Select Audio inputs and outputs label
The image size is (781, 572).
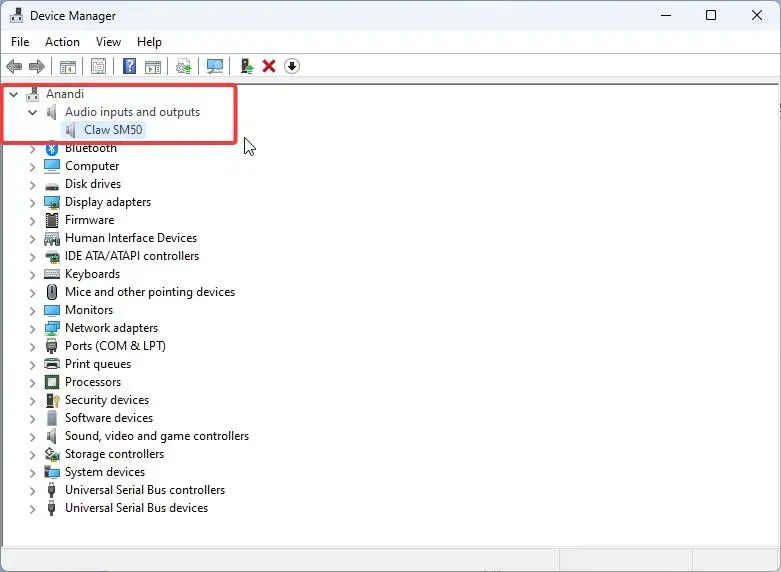point(132,112)
